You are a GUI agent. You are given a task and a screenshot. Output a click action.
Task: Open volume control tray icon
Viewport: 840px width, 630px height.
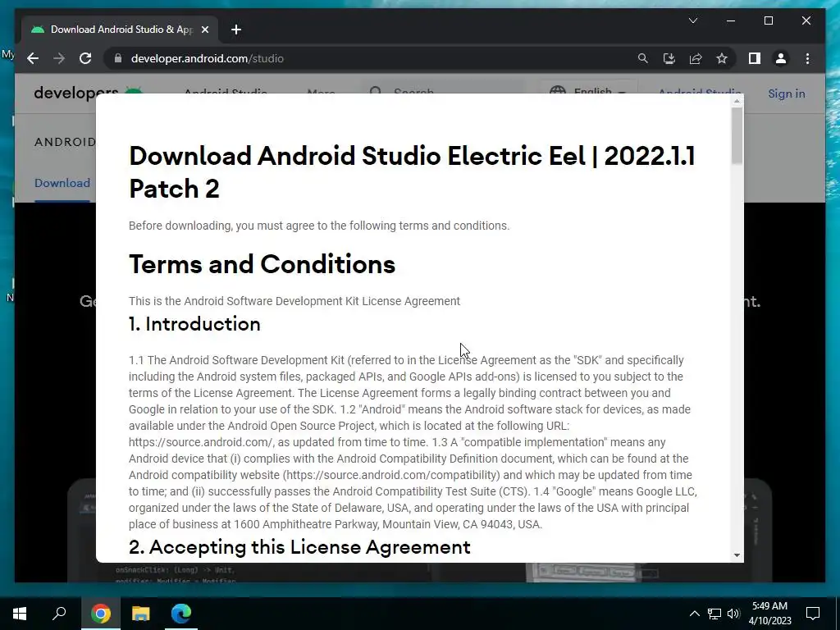click(x=733, y=614)
